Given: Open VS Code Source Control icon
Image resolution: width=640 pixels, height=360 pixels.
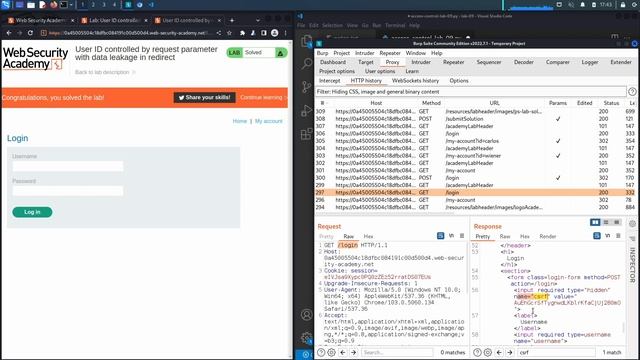Looking at the screenshot, I should tap(306, 87).
